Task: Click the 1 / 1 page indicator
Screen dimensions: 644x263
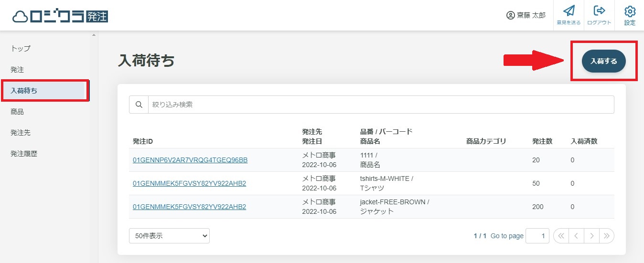Action: pyautogui.click(x=480, y=236)
